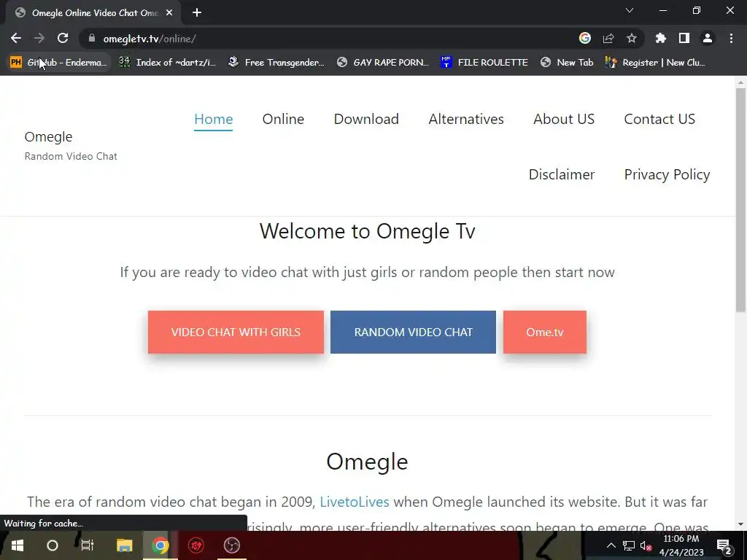Image resolution: width=747 pixels, height=560 pixels.
Task: Open Task View from the taskbar
Action: click(88, 545)
